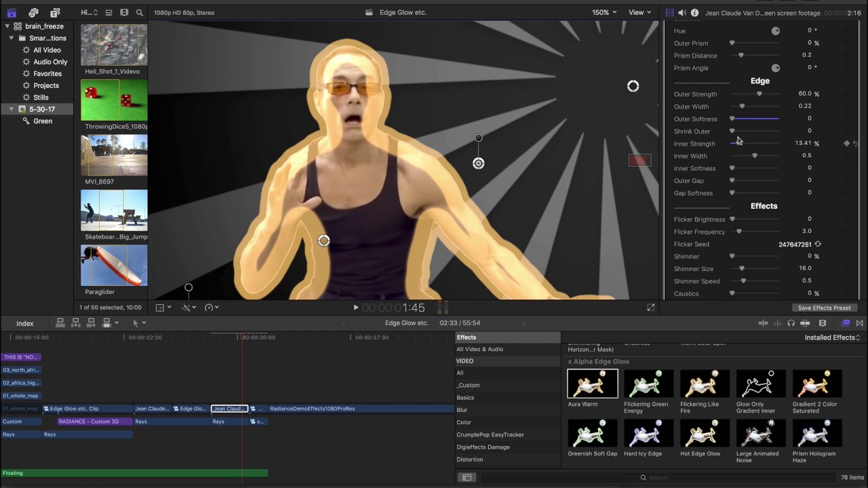This screenshot has height=488, width=868.
Task: Open the Photos and Audio sidebar
Action: 33,12
